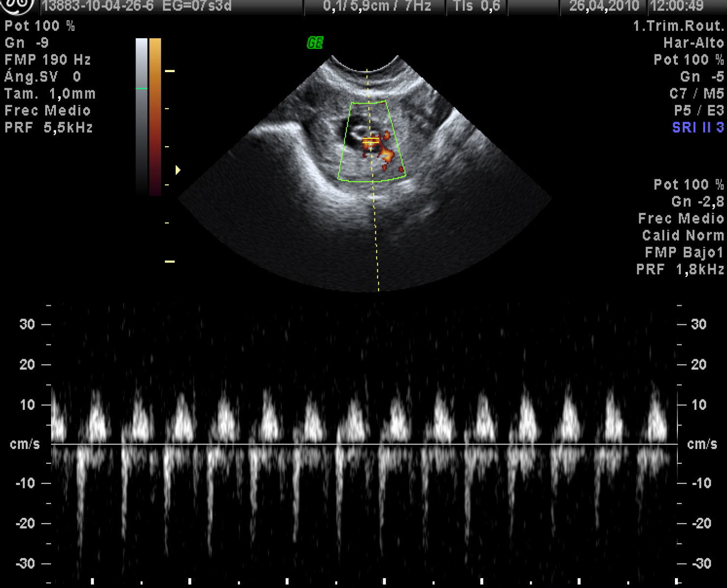The width and height of the screenshot is (727, 588).
Task: Click the yellow focus position triangle
Action: [x=178, y=170]
